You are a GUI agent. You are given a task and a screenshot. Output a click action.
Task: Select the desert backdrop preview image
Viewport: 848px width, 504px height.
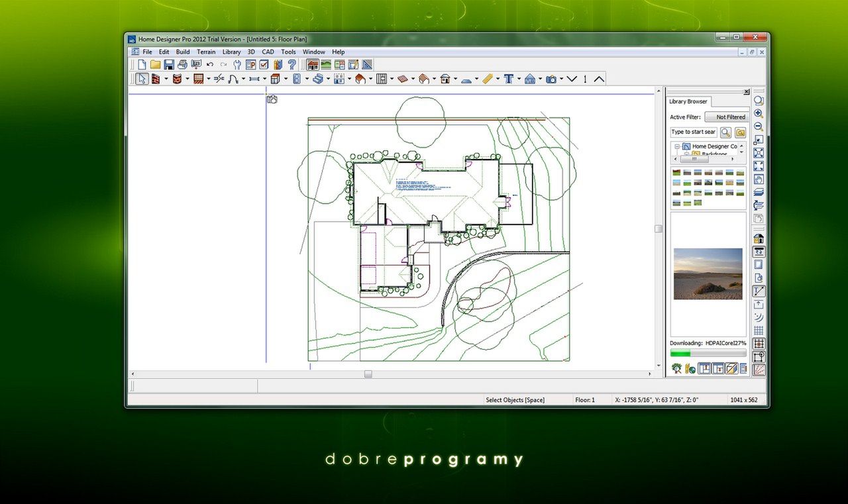(x=708, y=274)
